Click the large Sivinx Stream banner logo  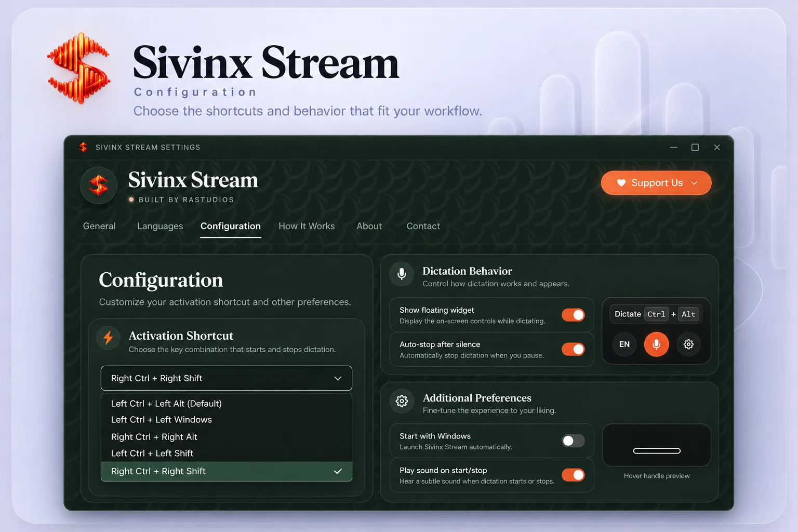(x=79, y=68)
